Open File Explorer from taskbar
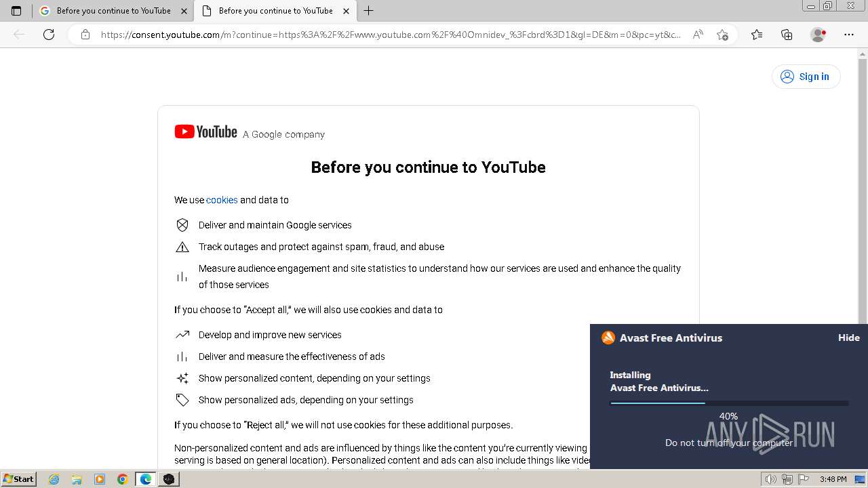 77,479
